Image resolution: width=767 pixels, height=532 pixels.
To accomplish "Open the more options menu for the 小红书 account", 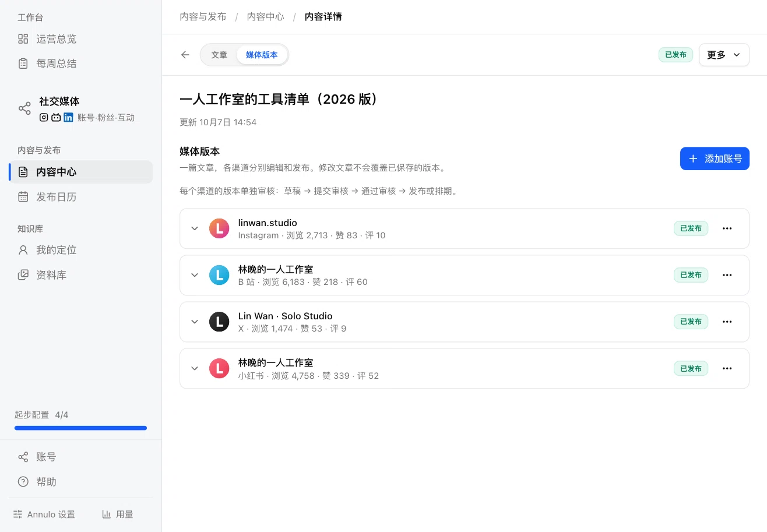I will tap(727, 368).
